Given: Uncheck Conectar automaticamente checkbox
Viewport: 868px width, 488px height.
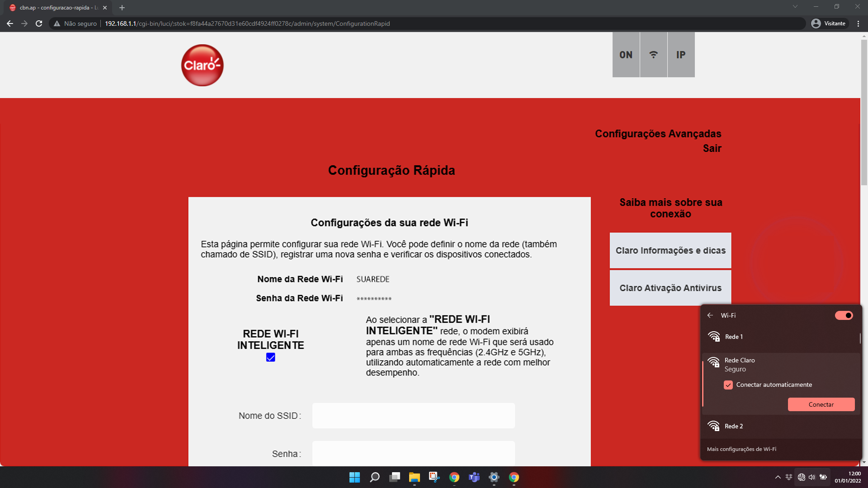Looking at the screenshot, I should (728, 385).
